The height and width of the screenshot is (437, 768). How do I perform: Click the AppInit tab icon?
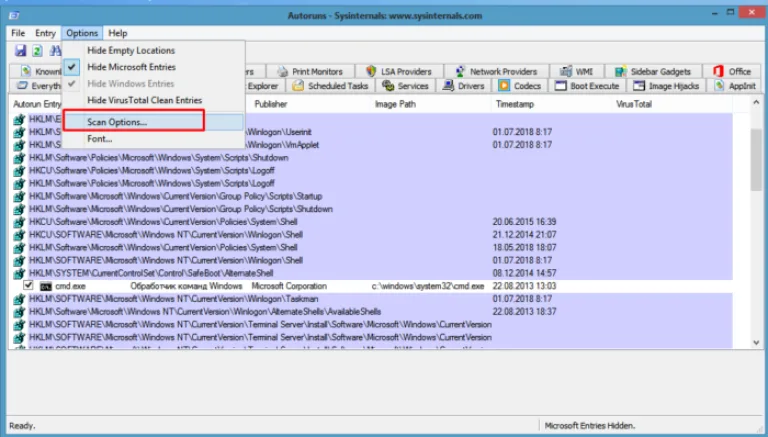coord(719,86)
